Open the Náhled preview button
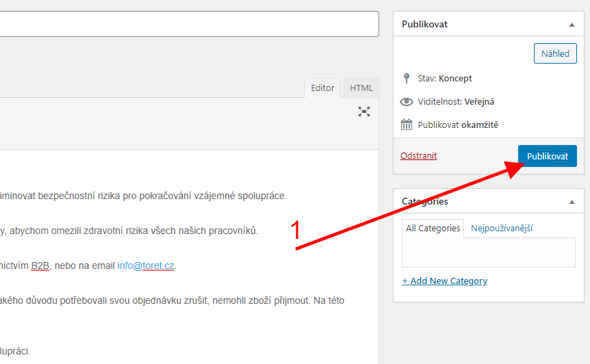 [555, 54]
